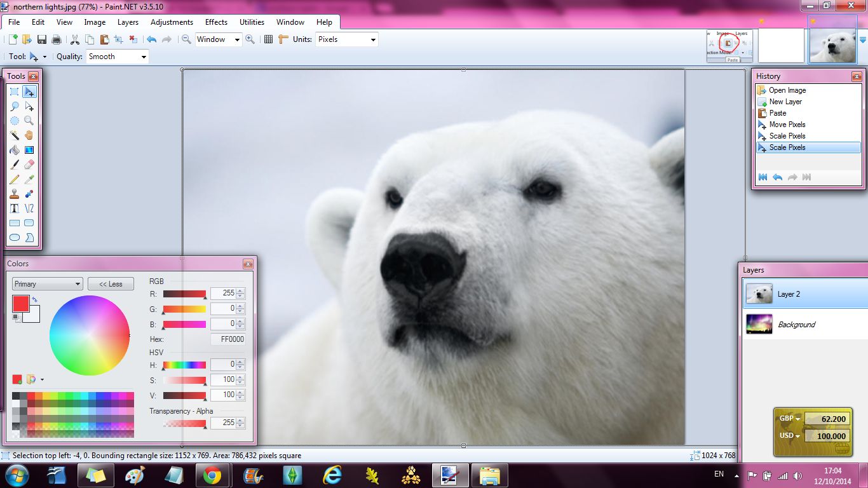Click the Deselect toolbar icon

tap(133, 39)
